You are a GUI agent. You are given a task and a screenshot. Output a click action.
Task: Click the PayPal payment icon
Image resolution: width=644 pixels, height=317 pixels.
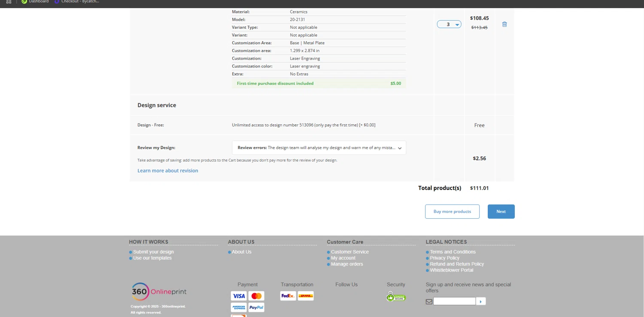pyautogui.click(x=256, y=308)
